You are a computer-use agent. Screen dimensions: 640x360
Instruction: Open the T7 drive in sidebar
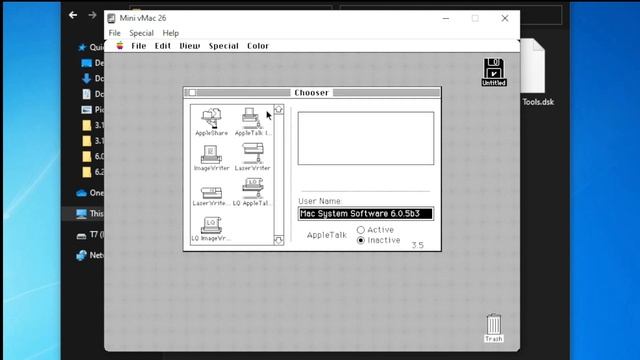point(90,235)
